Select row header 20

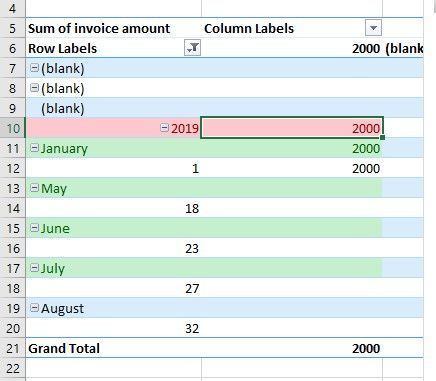coord(12,328)
